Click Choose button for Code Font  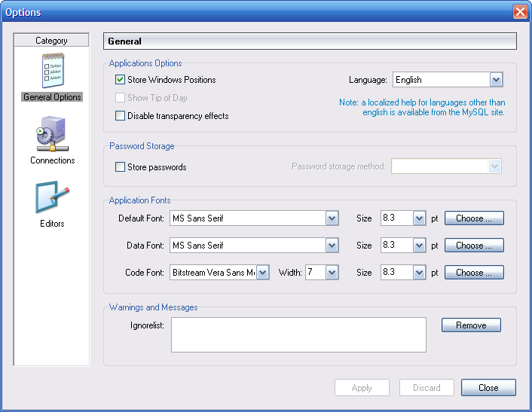tap(474, 273)
